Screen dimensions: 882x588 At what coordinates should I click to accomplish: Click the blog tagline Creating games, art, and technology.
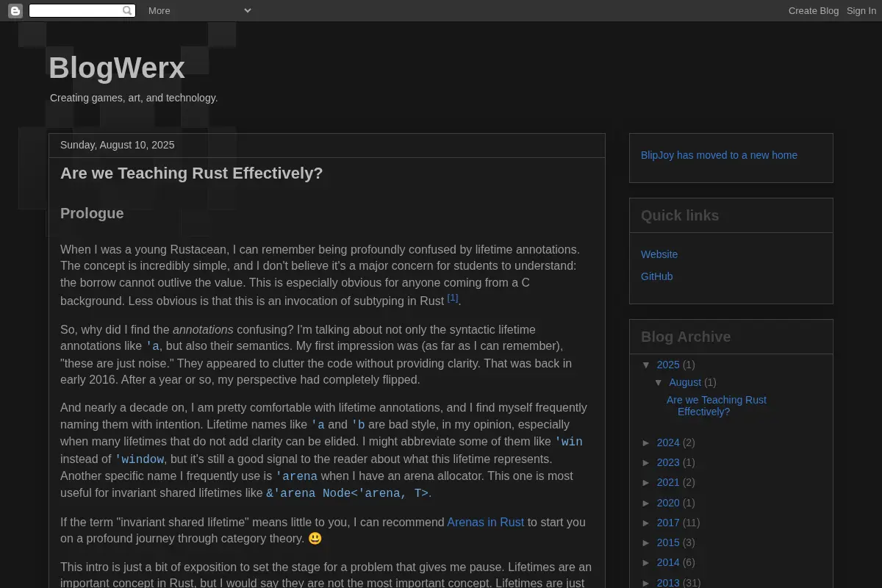(x=134, y=98)
